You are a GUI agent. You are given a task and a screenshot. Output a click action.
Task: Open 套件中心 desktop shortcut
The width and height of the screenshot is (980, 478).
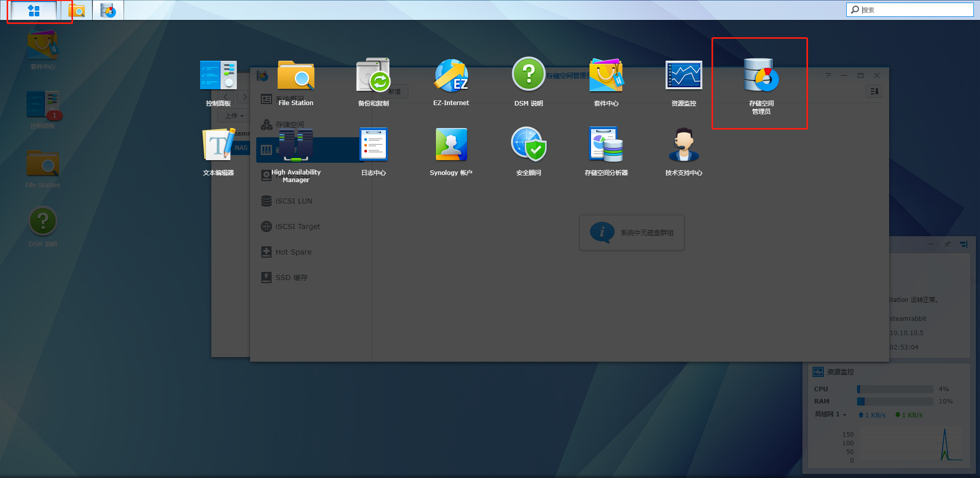point(43,49)
